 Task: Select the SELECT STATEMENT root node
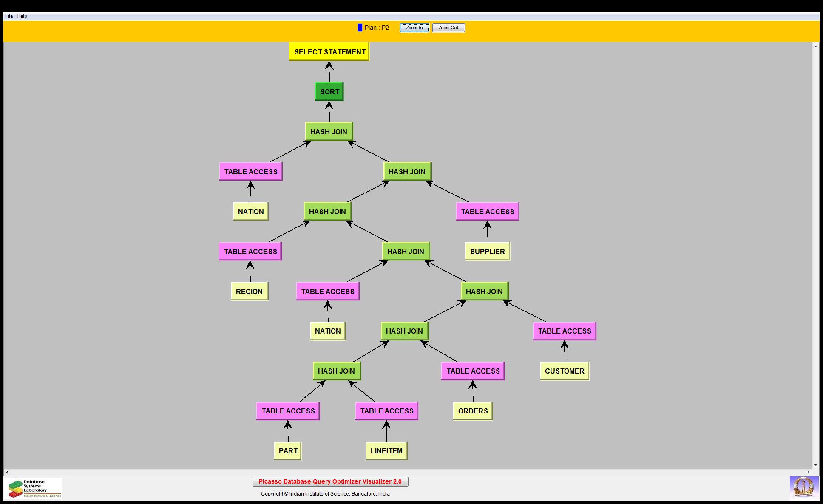tap(329, 52)
